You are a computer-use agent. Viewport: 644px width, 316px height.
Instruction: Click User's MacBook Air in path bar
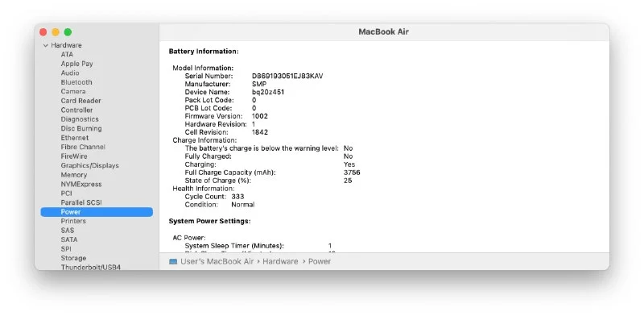pyautogui.click(x=217, y=262)
